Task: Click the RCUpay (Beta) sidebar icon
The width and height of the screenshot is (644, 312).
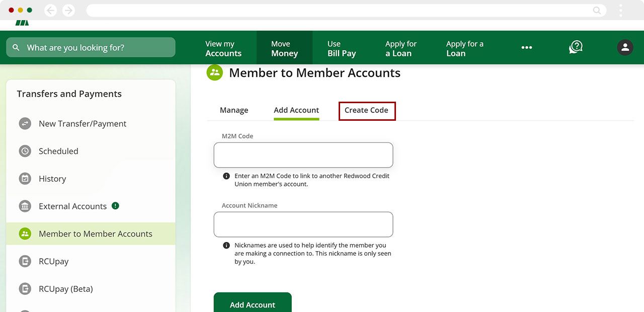Action: (x=25, y=289)
